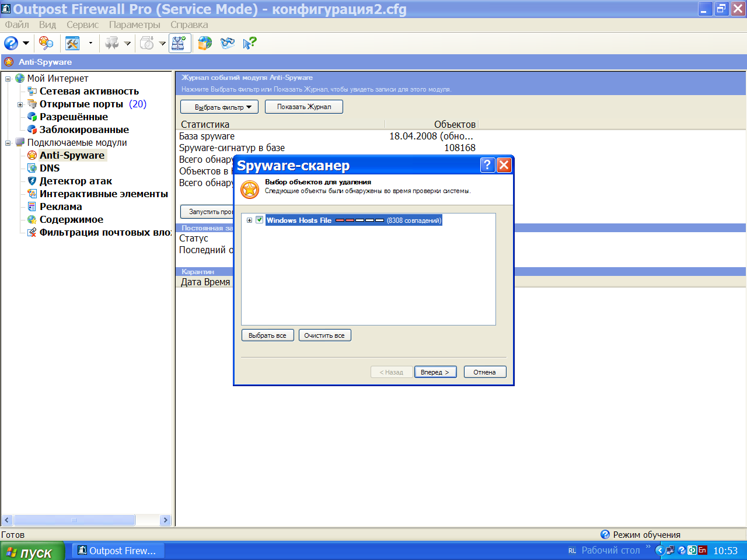Expand the Открытые порты tree node
Screen dimensions: 747x560
(x=20, y=104)
